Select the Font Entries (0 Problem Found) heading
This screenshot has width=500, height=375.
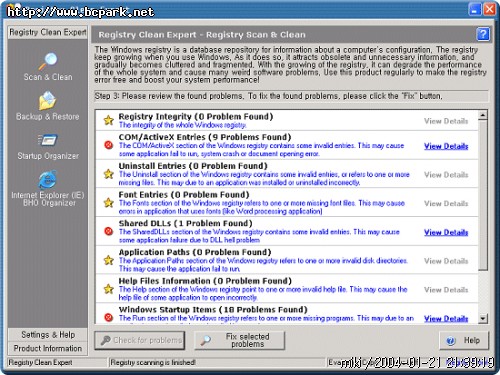(x=184, y=194)
